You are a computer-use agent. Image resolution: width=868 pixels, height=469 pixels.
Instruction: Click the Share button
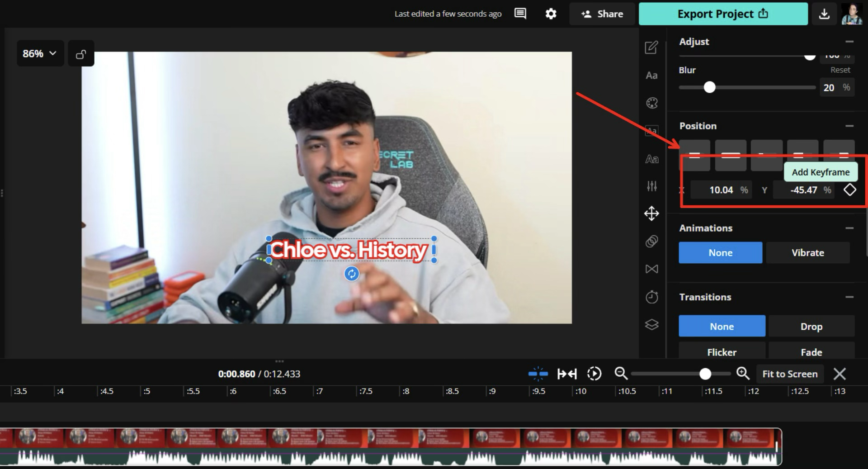click(x=602, y=14)
